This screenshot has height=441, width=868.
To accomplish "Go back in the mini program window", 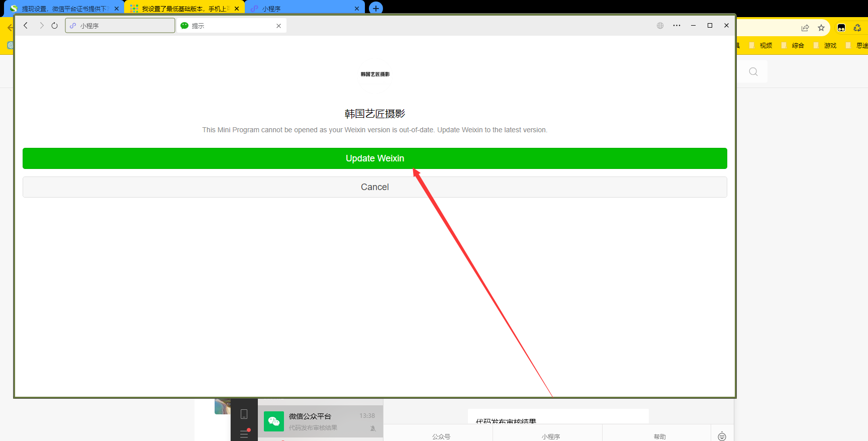I will 26,26.
